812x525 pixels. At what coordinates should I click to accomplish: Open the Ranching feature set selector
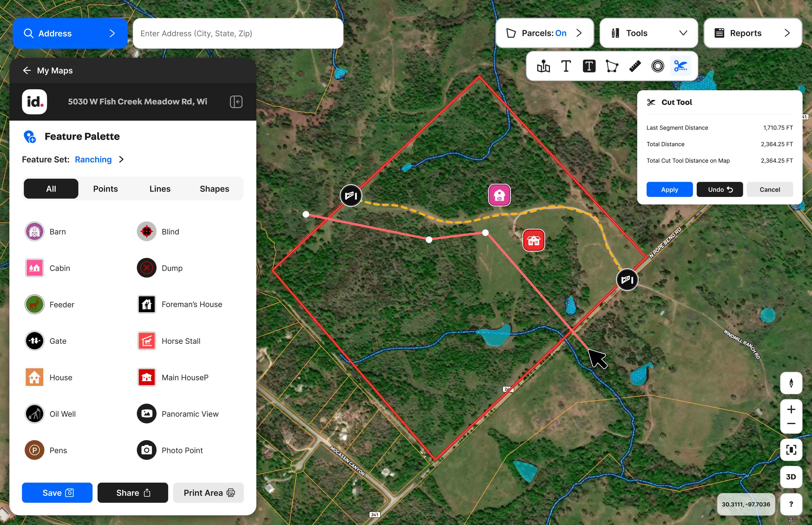point(99,159)
